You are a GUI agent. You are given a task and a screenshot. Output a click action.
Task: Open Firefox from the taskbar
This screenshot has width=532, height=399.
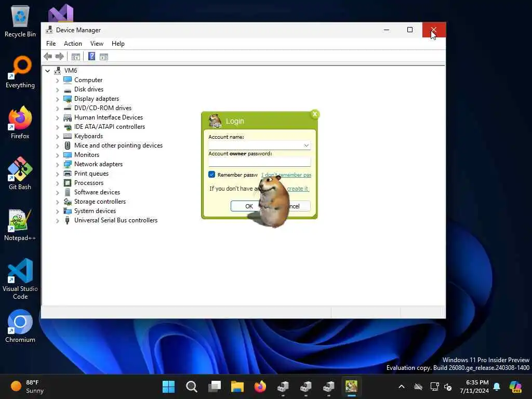coord(260,387)
